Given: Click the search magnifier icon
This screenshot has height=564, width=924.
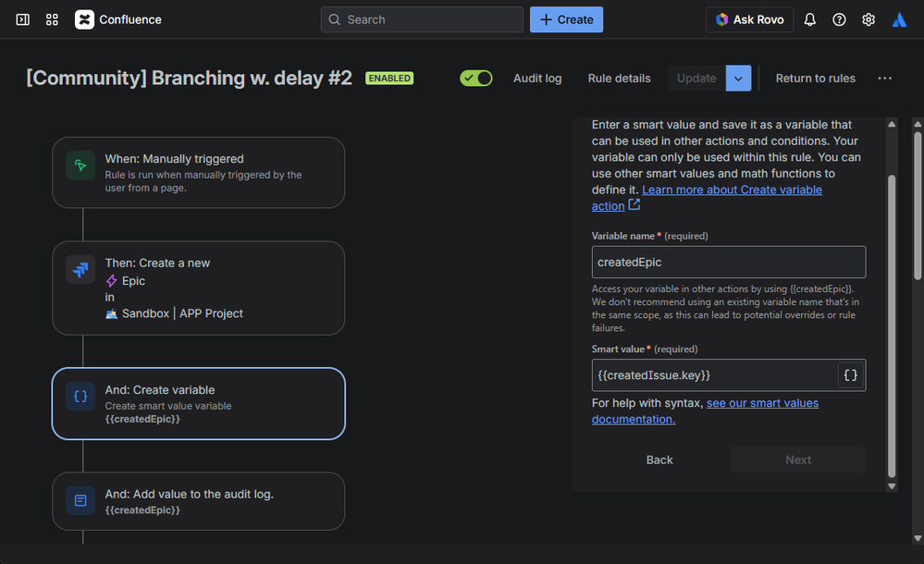Looking at the screenshot, I should click(x=334, y=19).
